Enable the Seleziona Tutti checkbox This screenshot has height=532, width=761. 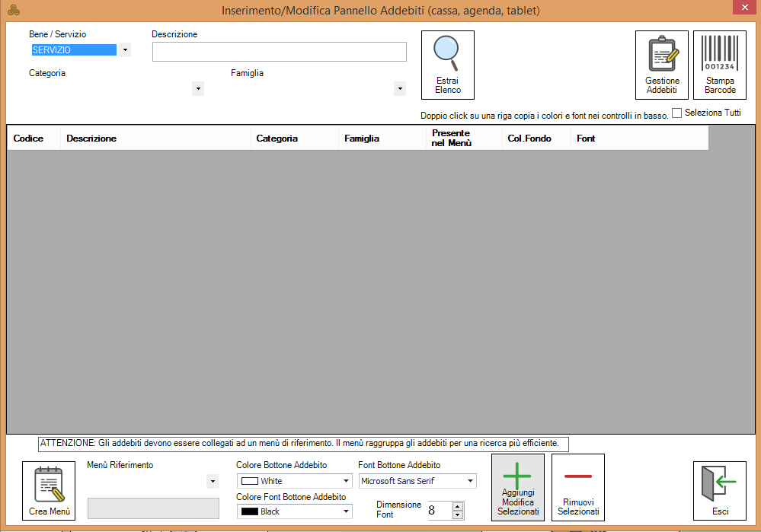[x=676, y=112]
